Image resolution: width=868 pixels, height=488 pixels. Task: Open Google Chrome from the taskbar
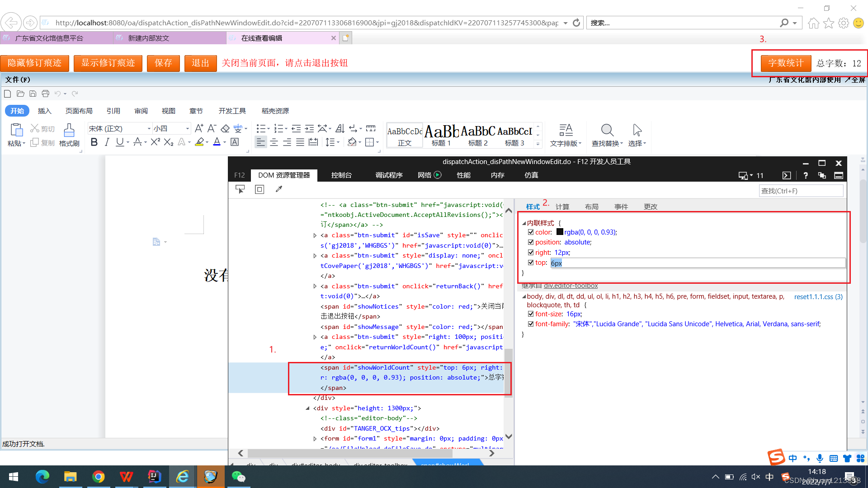[x=98, y=477]
